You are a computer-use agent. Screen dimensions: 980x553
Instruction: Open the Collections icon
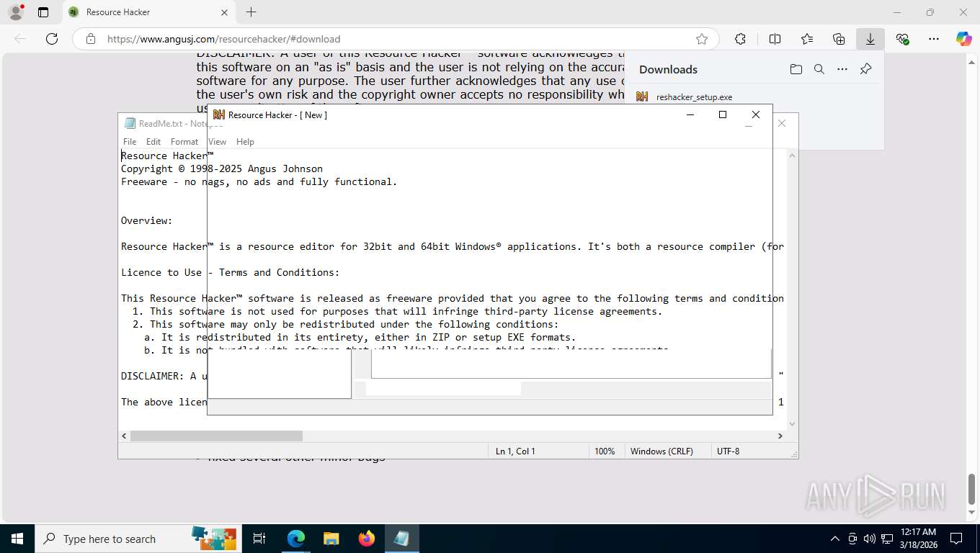pos(839,39)
